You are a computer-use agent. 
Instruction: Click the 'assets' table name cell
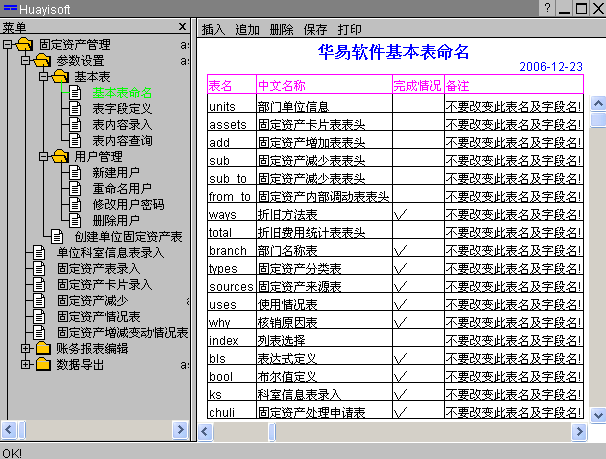click(232, 122)
